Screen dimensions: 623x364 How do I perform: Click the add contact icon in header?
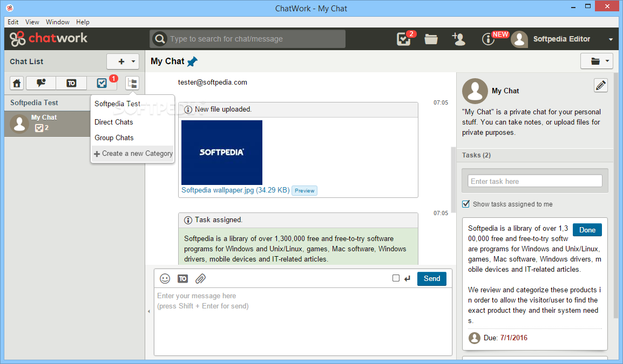coord(458,39)
